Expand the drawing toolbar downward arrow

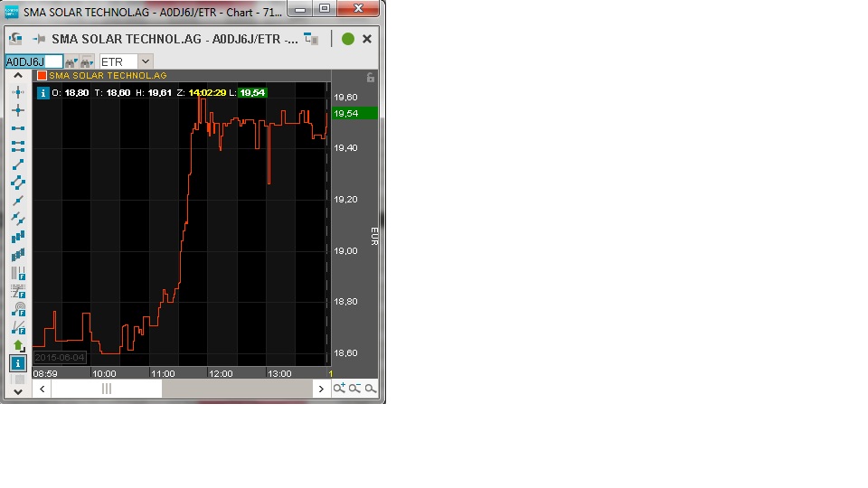coord(18,392)
